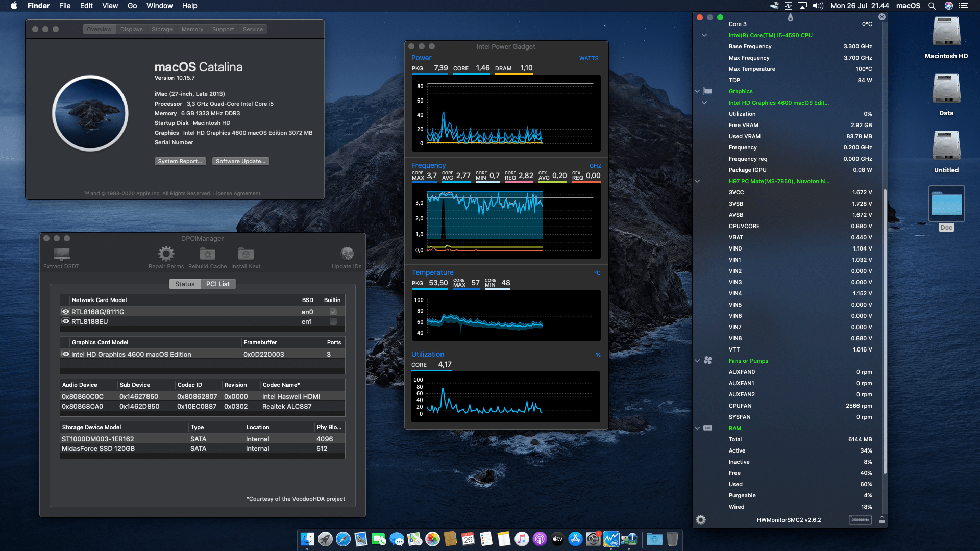
Task: Toggle the Builtin checkbox for RTL8168G/8111G
Action: (333, 312)
